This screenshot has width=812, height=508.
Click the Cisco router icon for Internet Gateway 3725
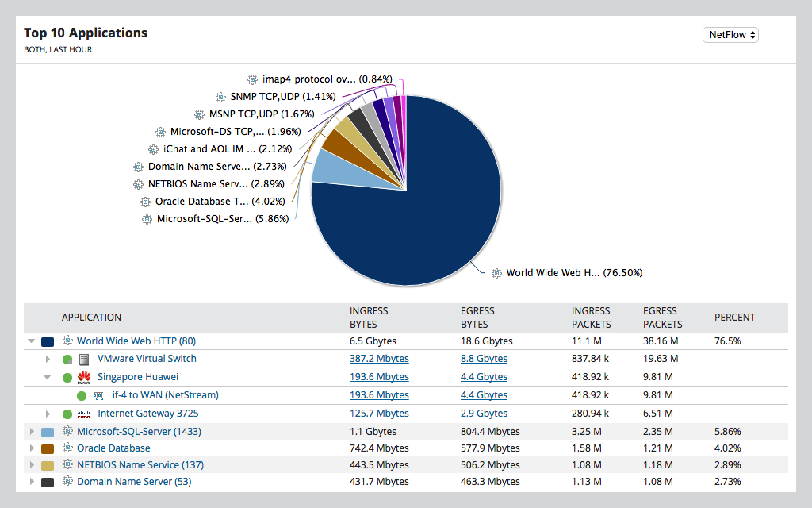tap(83, 413)
